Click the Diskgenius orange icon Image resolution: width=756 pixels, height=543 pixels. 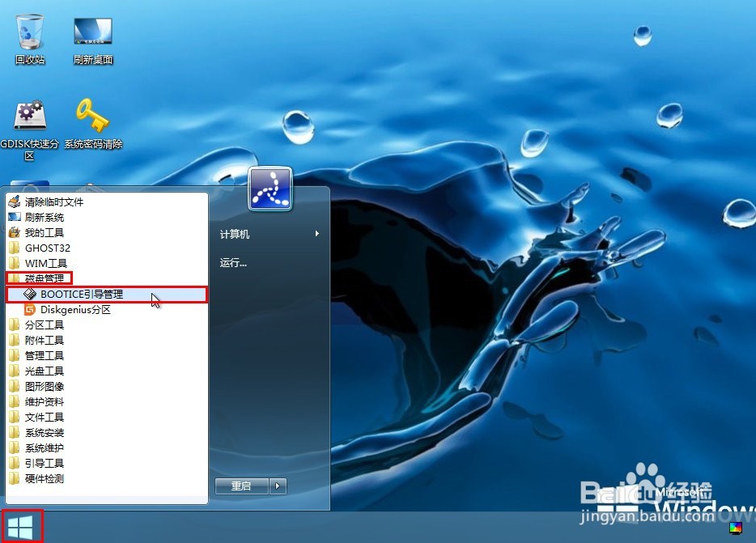click(30, 310)
